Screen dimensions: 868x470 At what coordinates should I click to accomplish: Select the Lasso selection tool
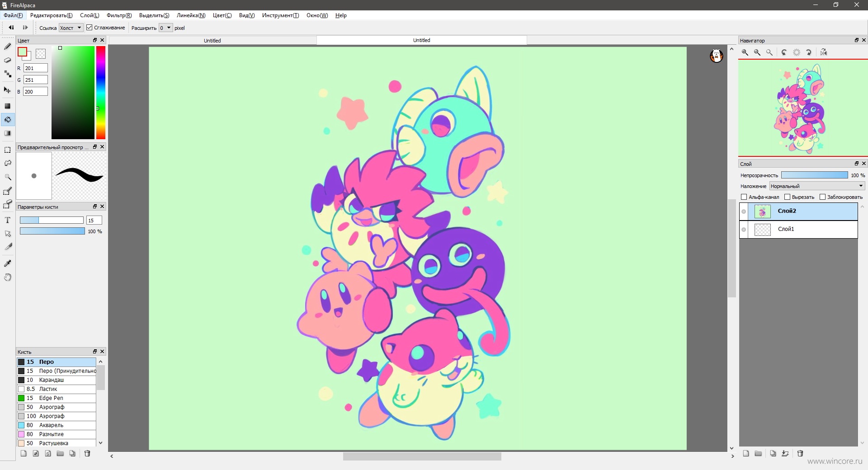[x=8, y=163]
